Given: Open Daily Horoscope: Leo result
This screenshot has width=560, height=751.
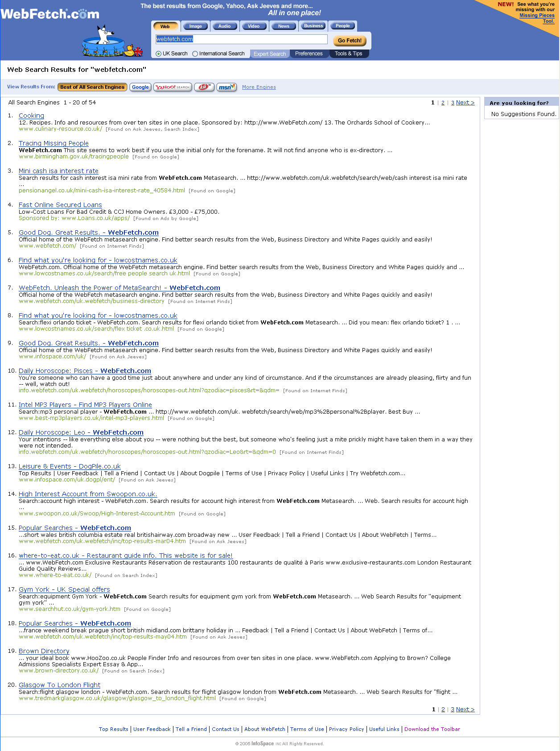Looking at the screenshot, I should [81, 432].
